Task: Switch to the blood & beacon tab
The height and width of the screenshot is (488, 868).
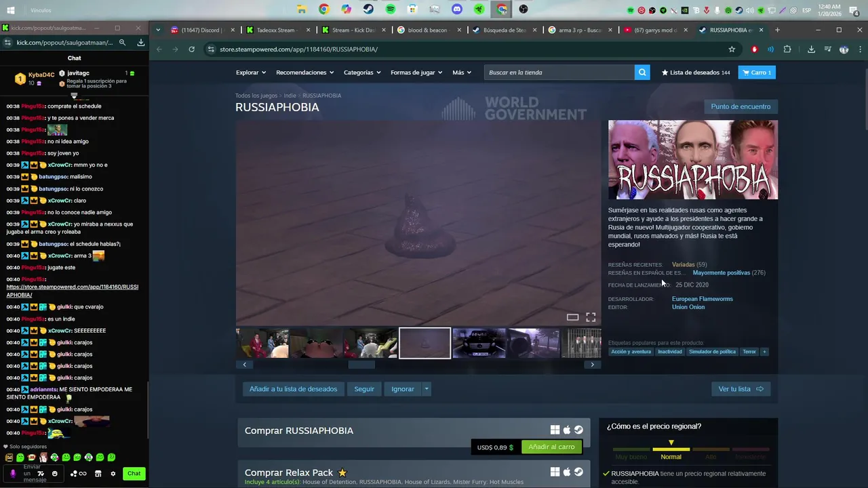Action: 430,30
